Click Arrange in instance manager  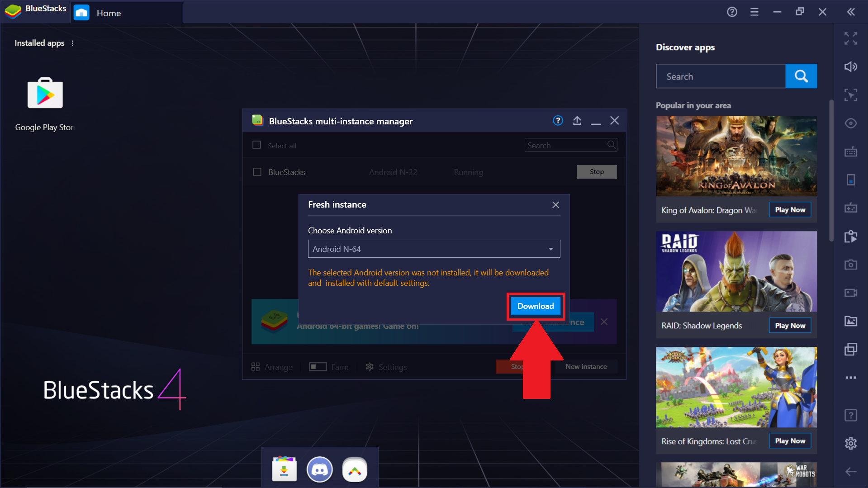point(272,367)
